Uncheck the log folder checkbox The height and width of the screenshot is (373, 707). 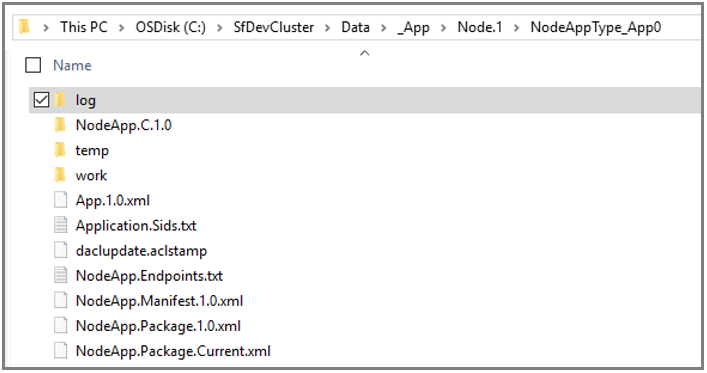(41, 99)
